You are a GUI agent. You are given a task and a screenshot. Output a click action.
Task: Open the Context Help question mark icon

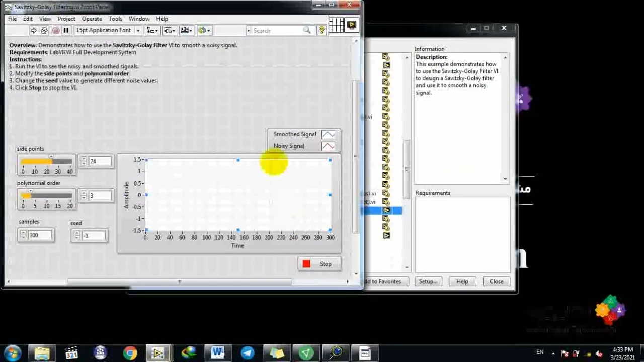click(x=321, y=31)
